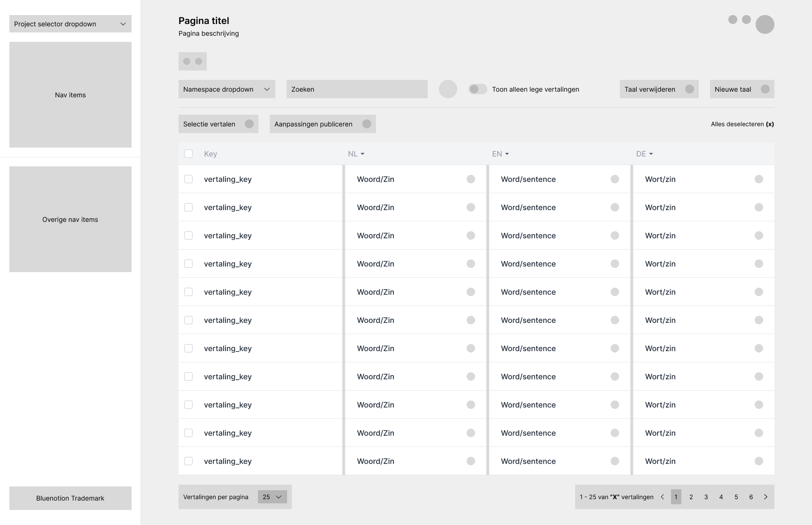
Task: Click the icon on Aanpassingen publiceren button
Action: [367, 124]
